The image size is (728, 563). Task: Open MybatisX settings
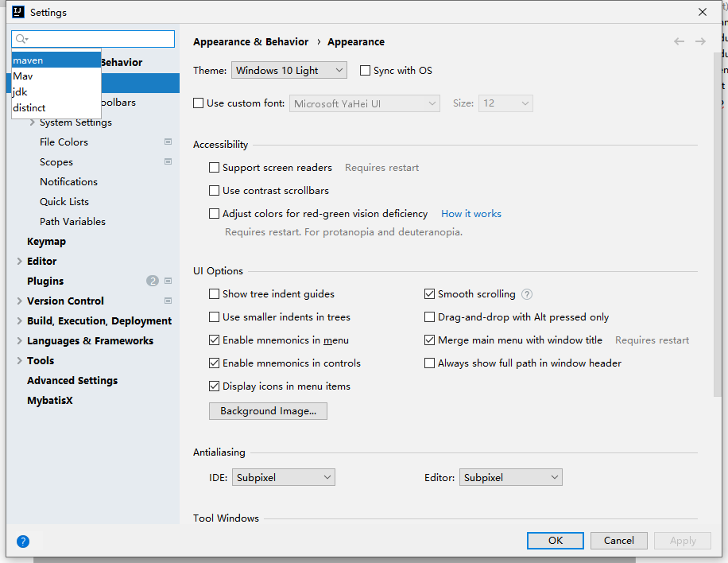pos(50,401)
